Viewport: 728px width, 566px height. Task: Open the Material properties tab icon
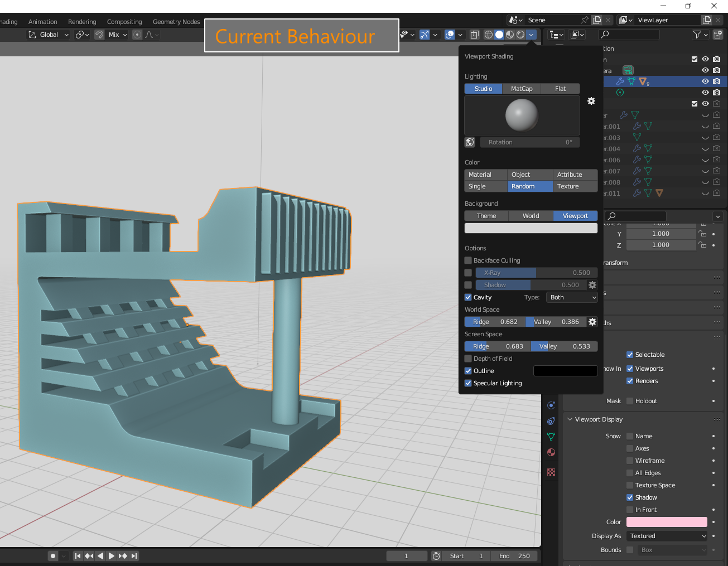pos(551,452)
